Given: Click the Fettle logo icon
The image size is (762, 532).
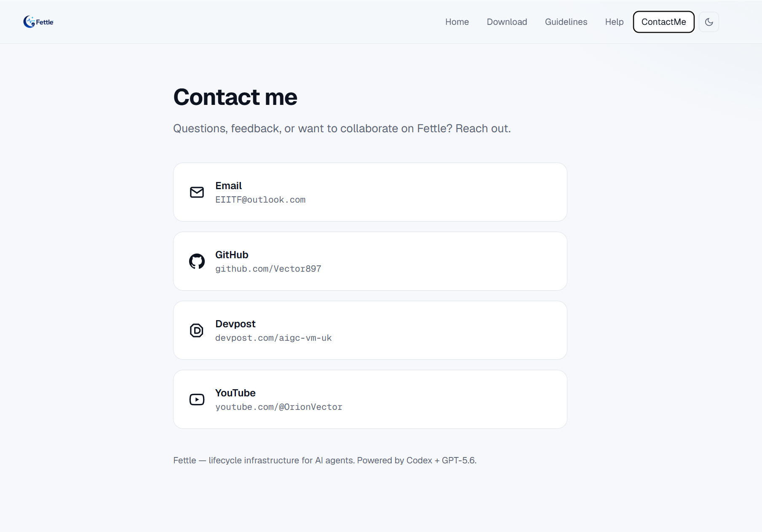Looking at the screenshot, I should [x=29, y=21].
